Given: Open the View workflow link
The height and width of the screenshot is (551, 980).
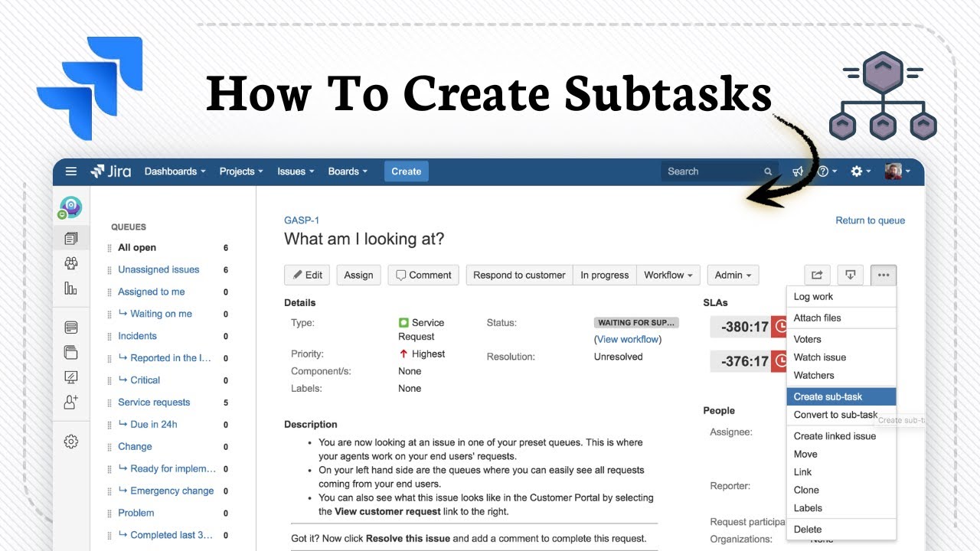Looking at the screenshot, I should [628, 339].
